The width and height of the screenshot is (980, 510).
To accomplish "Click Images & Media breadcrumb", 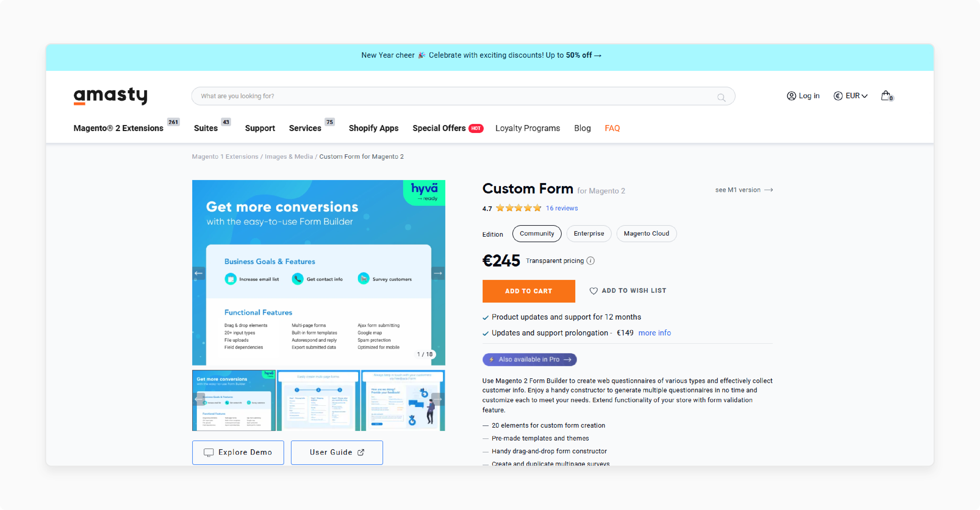I will click(x=289, y=157).
